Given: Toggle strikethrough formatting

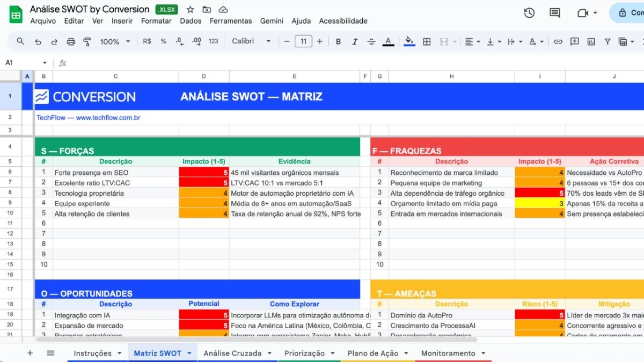Looking at the screenshot, I should [x=371, y=41].
